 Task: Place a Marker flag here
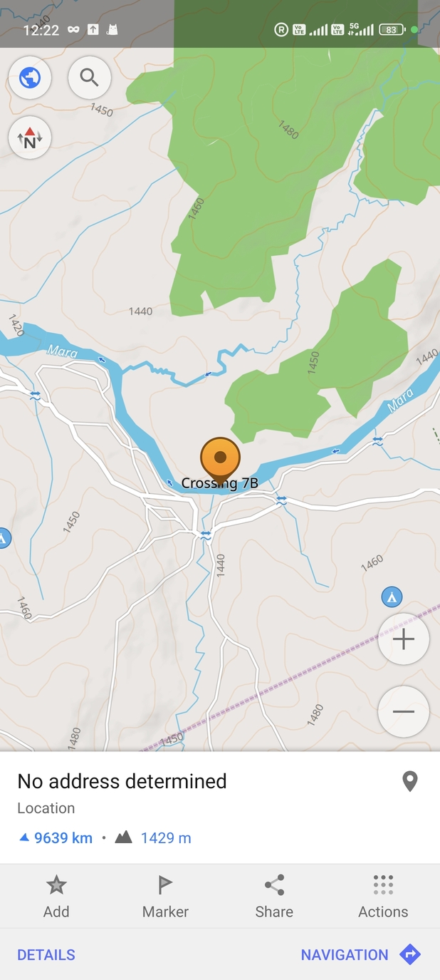[165, 896]
